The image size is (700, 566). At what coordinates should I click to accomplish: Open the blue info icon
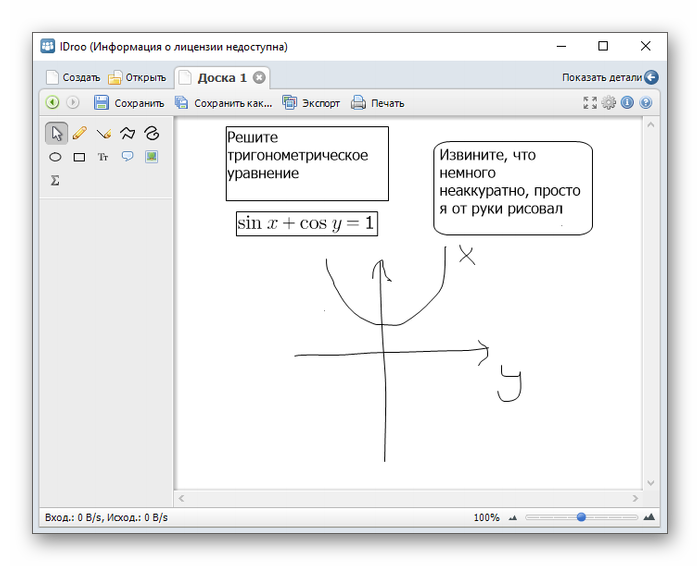point(627,103)
